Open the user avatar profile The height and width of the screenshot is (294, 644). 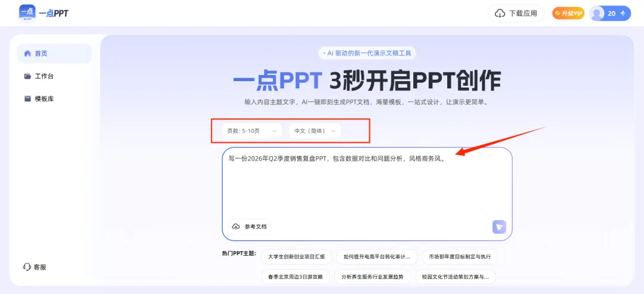[597, 14]
